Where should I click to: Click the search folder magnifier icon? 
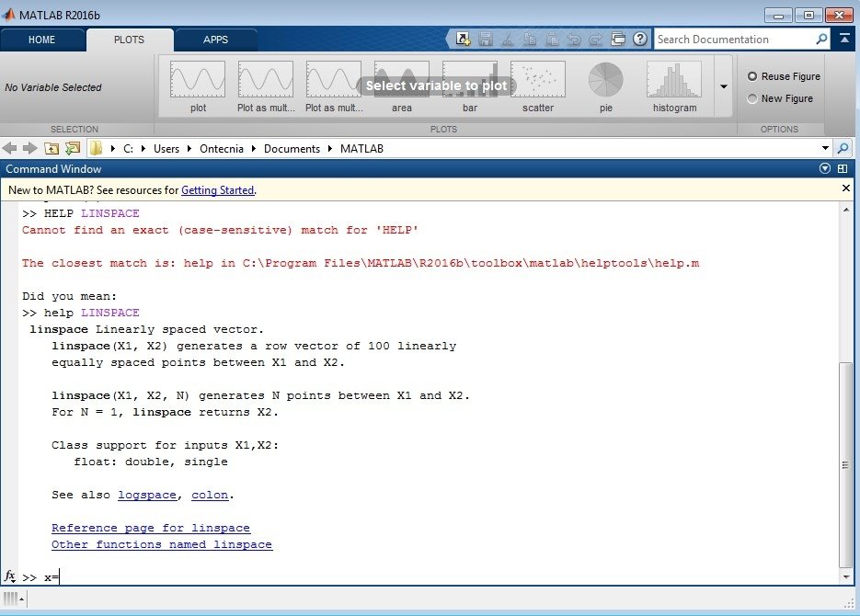coord(843,148)
